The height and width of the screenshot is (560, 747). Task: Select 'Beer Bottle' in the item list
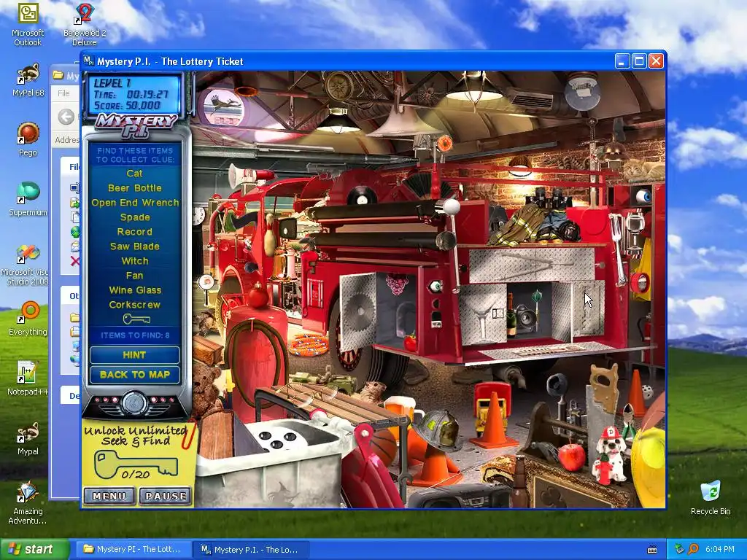point(134,188)
